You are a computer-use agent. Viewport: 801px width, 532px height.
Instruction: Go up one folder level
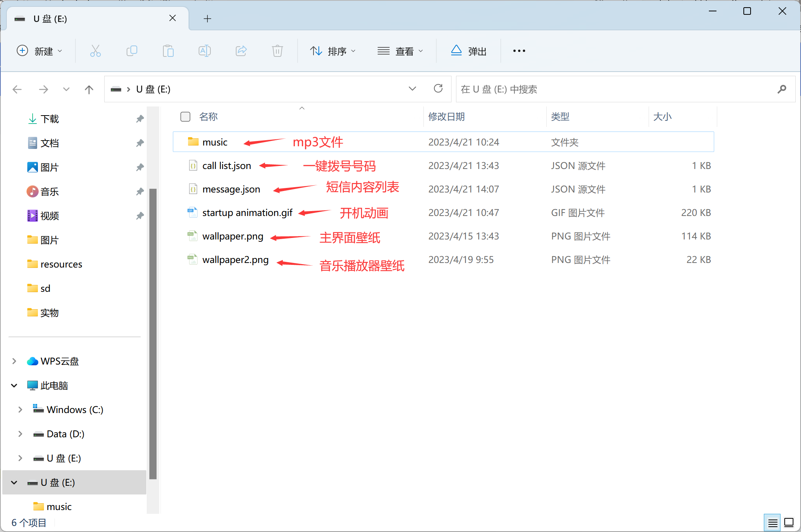[89, 89]
